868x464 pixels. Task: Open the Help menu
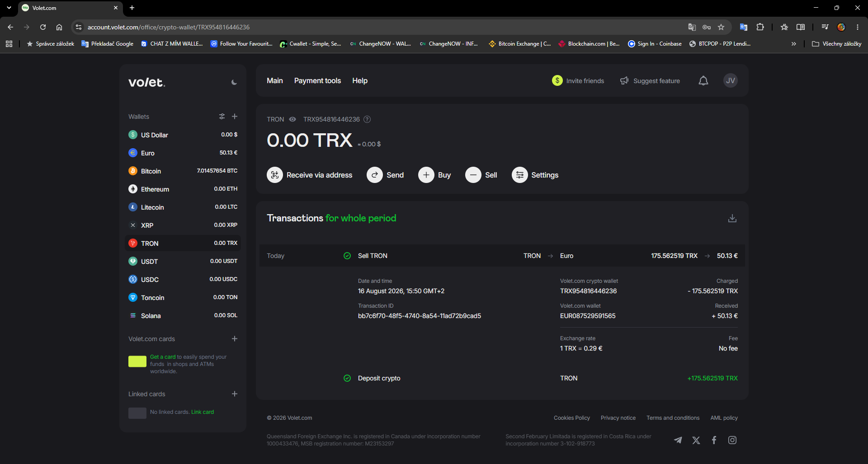[360, 80]
